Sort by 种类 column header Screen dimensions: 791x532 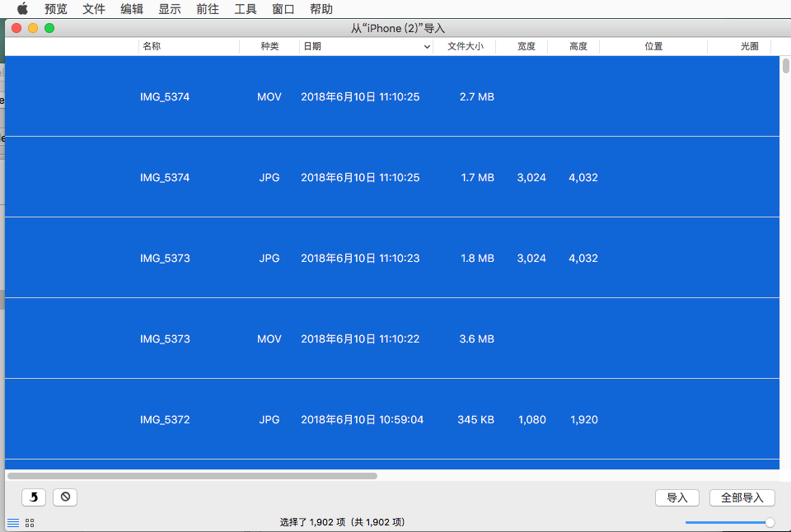(x=269, y=46)
